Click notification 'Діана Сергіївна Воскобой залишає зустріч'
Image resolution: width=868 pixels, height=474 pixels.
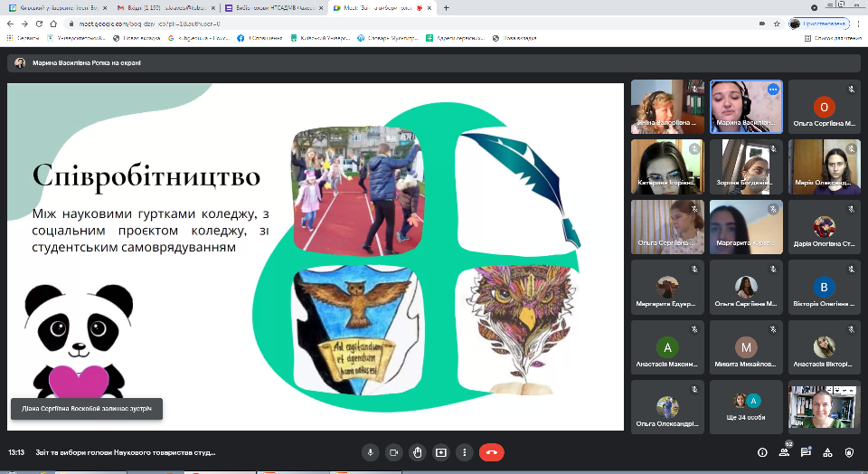point(87,409)
